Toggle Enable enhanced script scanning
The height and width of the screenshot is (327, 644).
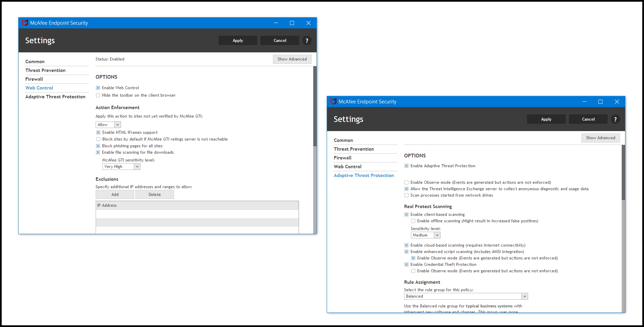coord(406,252)
